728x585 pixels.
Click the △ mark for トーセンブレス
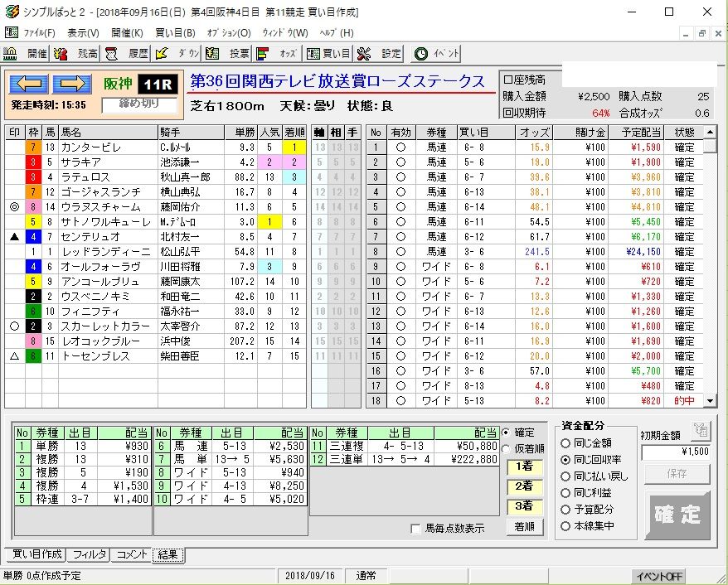14,355
